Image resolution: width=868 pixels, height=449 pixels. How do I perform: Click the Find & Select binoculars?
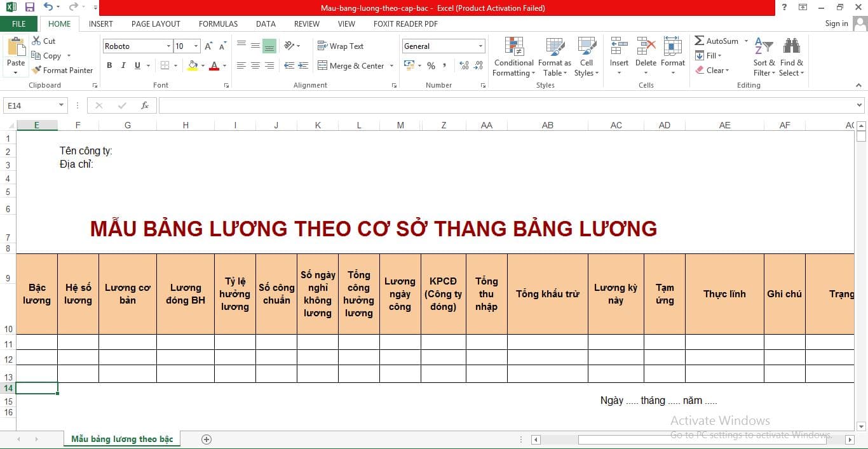[x=791, y=48]
